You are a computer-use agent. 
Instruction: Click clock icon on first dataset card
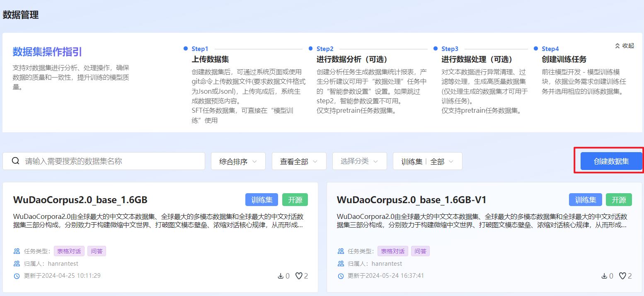(x=17, y=276)
